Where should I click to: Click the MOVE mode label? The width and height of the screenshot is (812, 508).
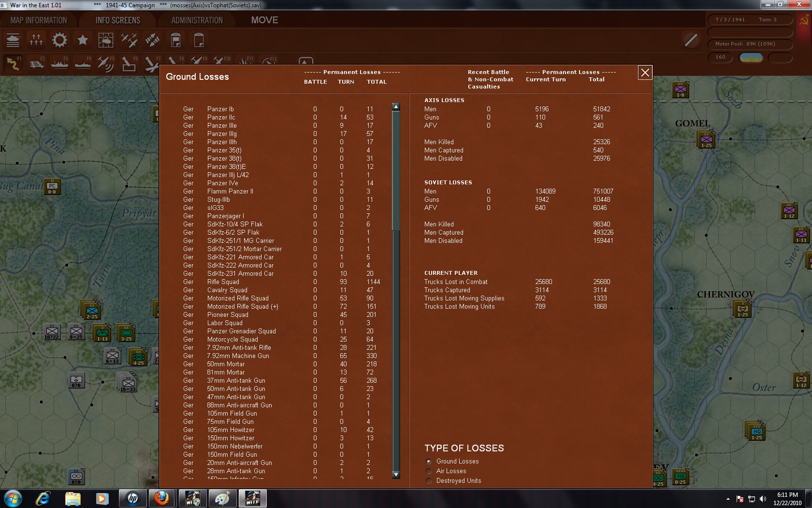click(264, 20)
